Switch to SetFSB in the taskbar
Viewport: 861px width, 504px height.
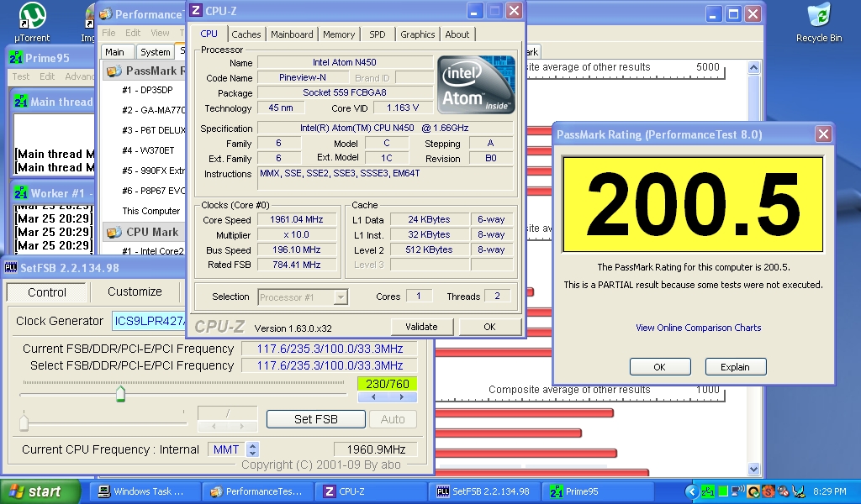click(x=485, y=491)
